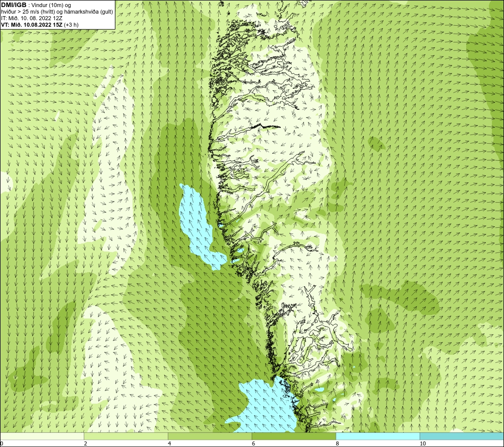Click the legend scale label '8'
This screenshot has width=504, height=447.
click(x=337, y=444)
